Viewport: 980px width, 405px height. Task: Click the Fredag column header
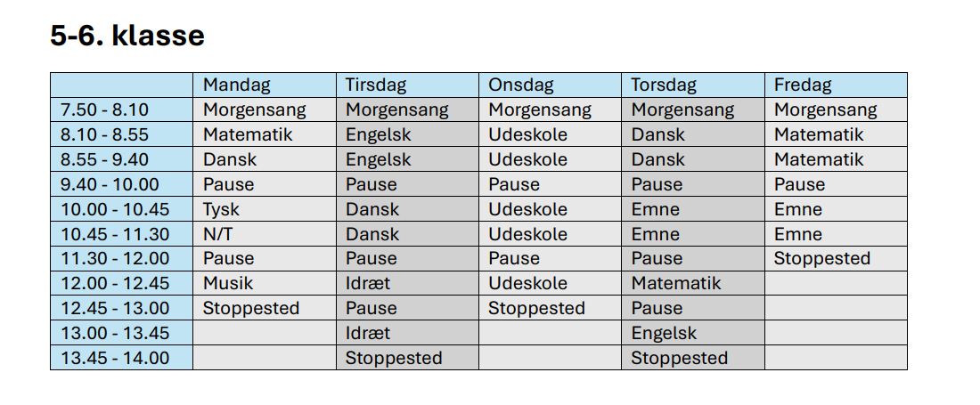[x=835, y=85]
